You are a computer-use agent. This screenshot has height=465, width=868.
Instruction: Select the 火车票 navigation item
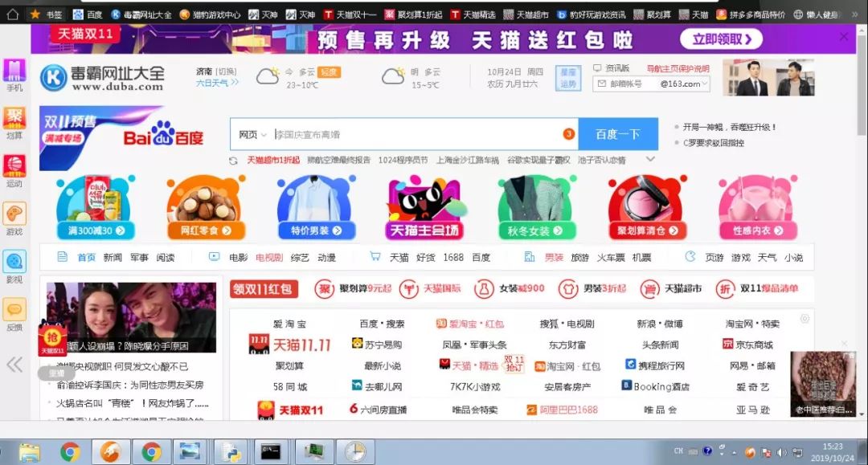[x=611, y=258]
